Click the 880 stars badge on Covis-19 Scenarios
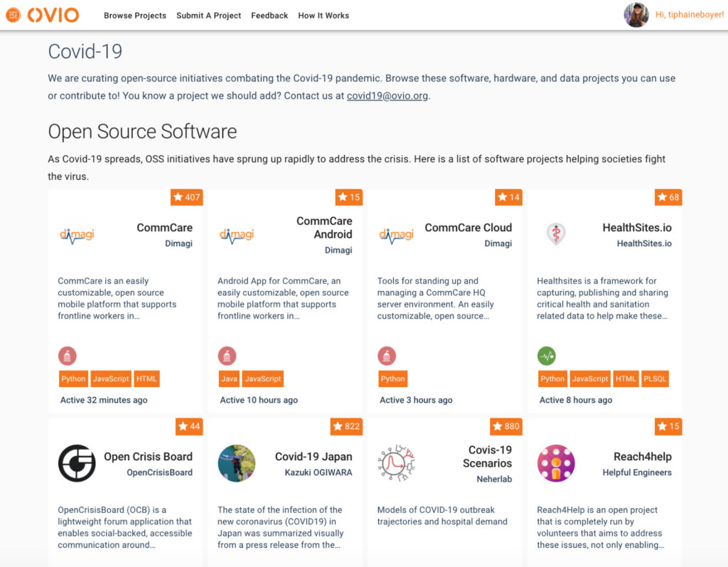728x567 pixels. point(506,426)
